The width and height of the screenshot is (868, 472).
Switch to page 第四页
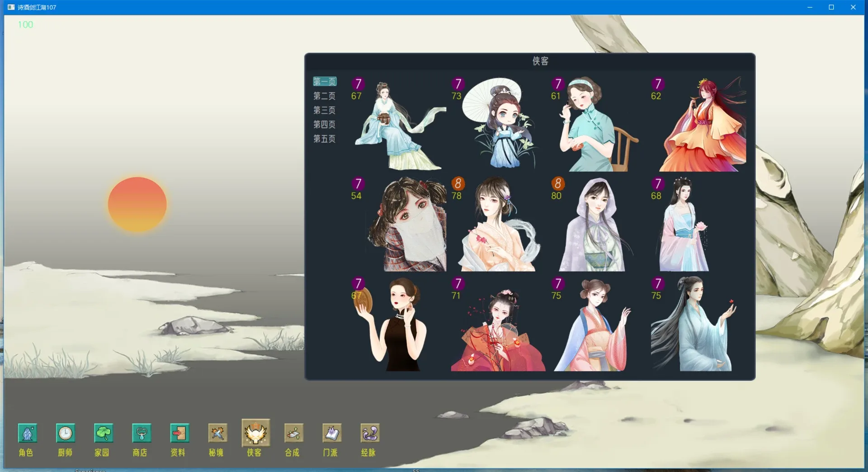tap(324, 125)
